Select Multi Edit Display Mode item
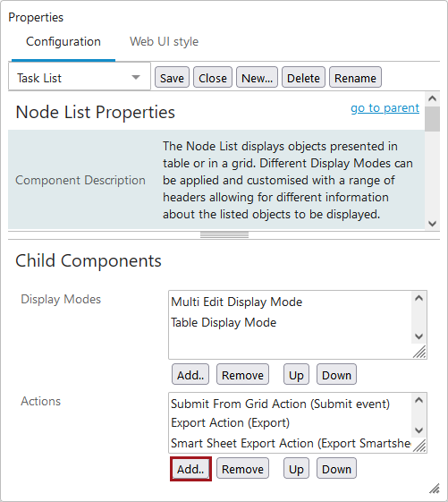 click(x=236, y=302)
